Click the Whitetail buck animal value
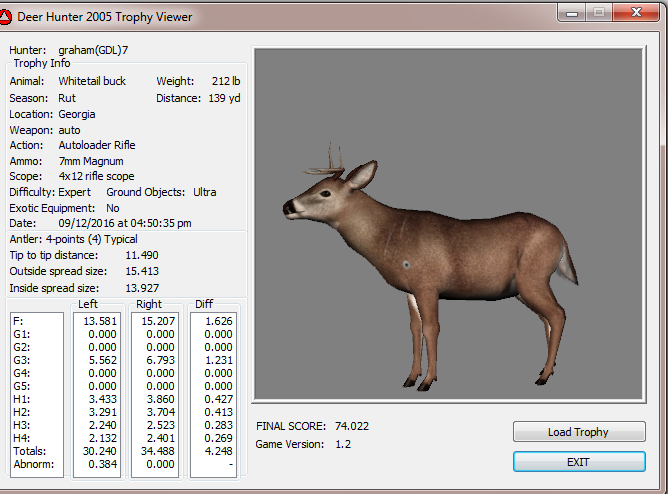Image resolution: width=668 pixels, height=494 pixels. (x=92, y=81)
